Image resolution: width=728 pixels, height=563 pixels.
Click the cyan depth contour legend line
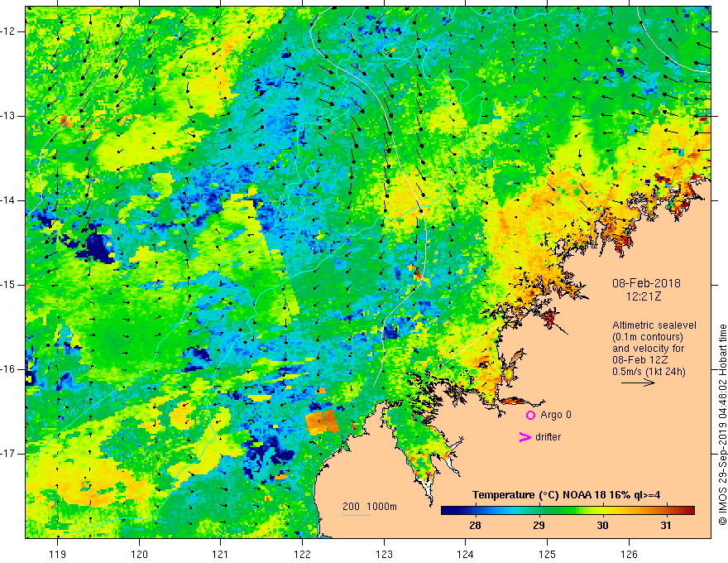pyautogui.click(x=356, y=515)
